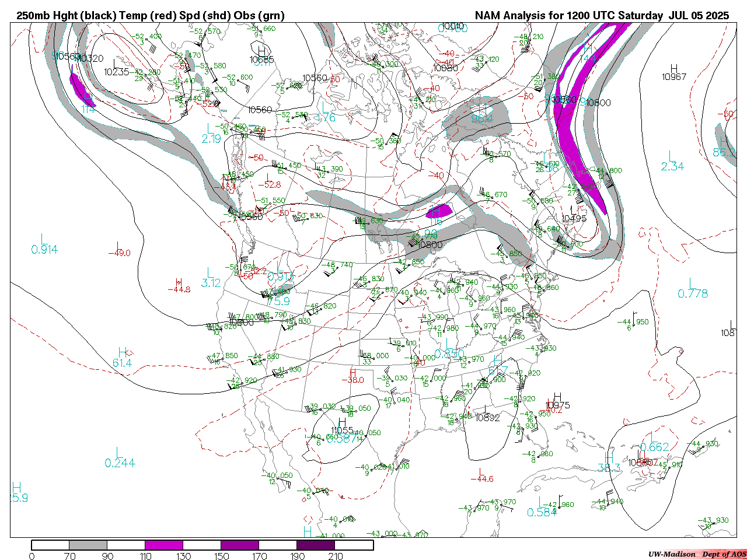
Task: Click the red L marker labeled -44.6
Action: (x=481, y=471)
